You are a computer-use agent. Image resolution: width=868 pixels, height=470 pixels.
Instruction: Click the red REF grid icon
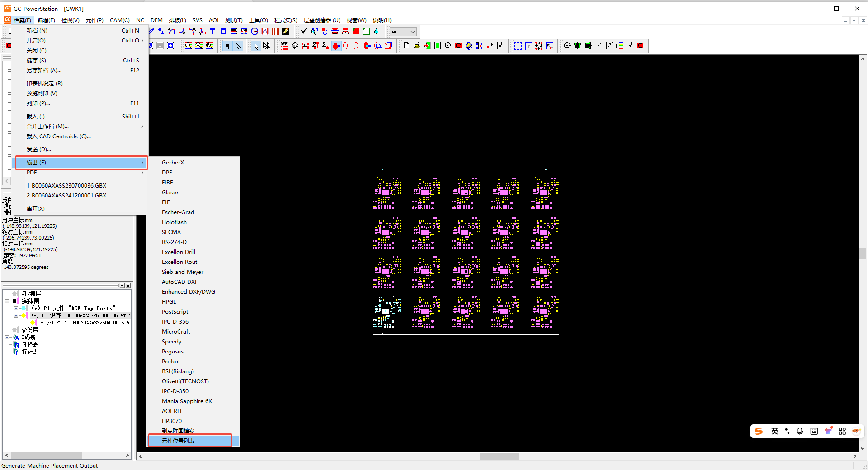pyautogui.click(x=284, y=46)
